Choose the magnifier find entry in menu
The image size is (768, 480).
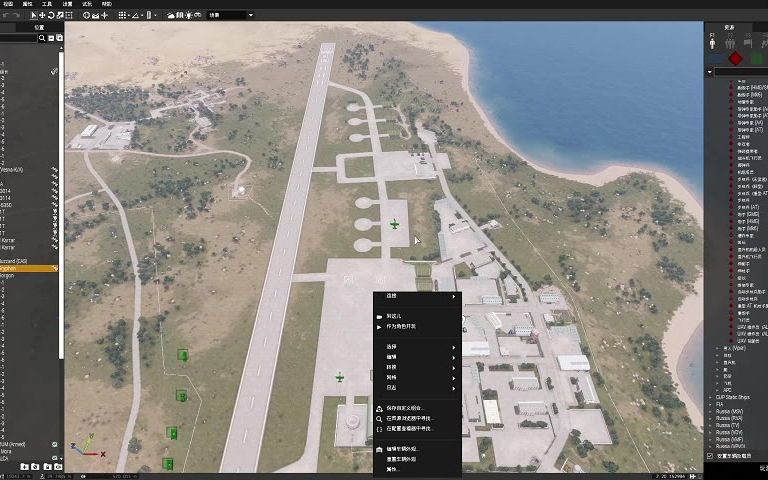tap(417, 418)
